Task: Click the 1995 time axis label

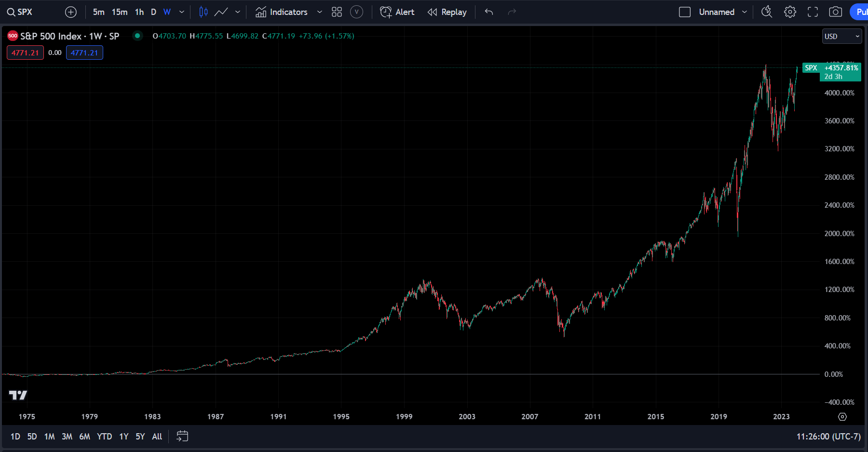Action: (x=341, y=417)
